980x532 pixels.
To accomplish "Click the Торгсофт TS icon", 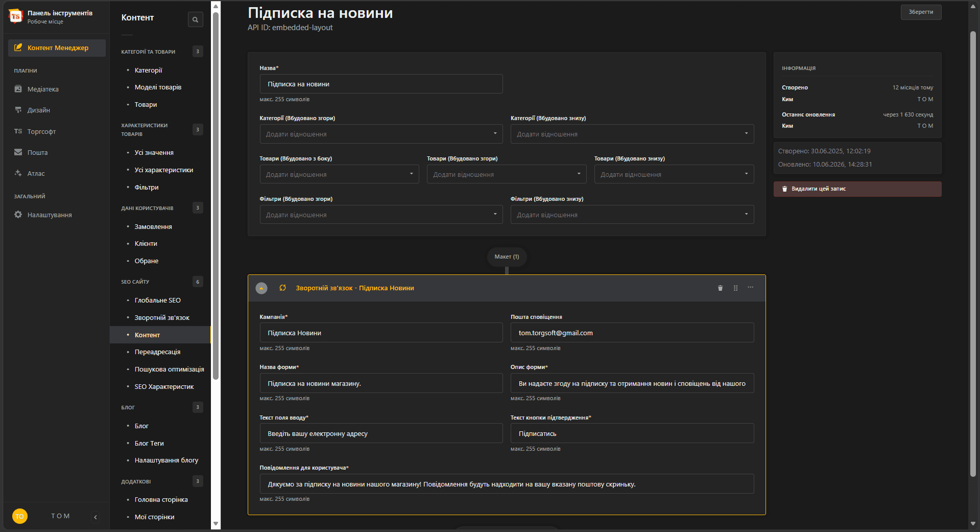I will pos(18,131).
